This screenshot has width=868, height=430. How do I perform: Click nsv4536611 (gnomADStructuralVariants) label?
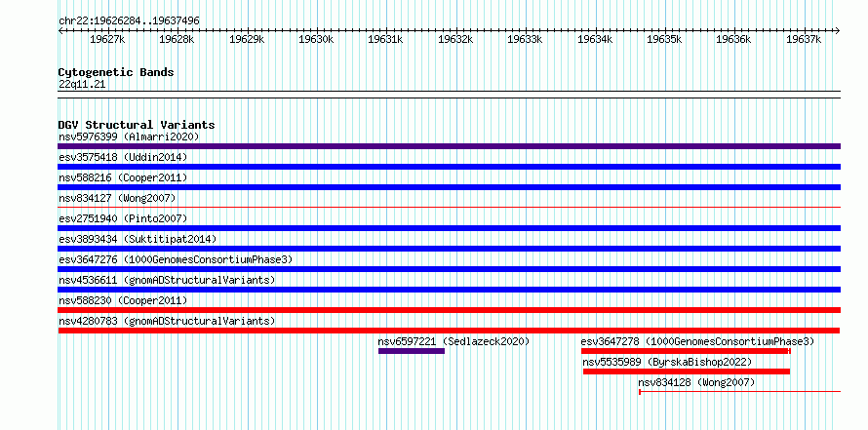coord(167,280)
